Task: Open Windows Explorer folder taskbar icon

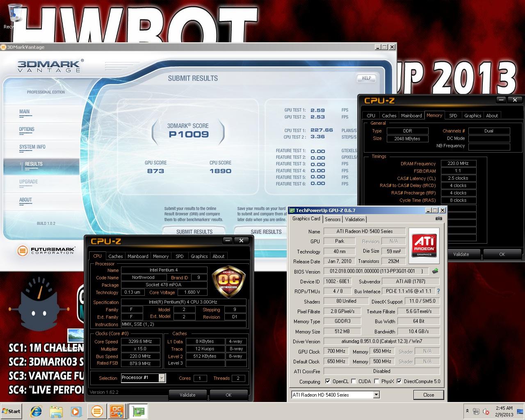Action: click(x=57, y=411)
